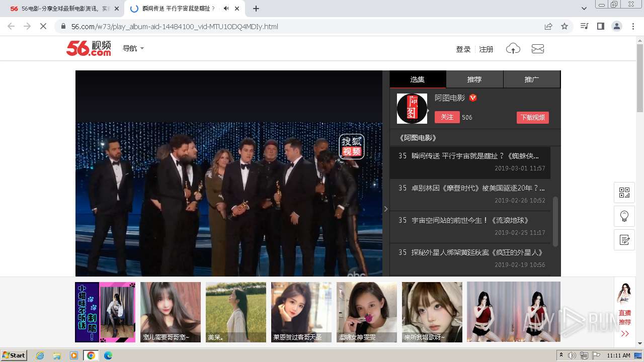Screen dimensions: 644x362
Task: Select the episode 探秘外星人绑架黄延秋案
Action: click(470, 258)
